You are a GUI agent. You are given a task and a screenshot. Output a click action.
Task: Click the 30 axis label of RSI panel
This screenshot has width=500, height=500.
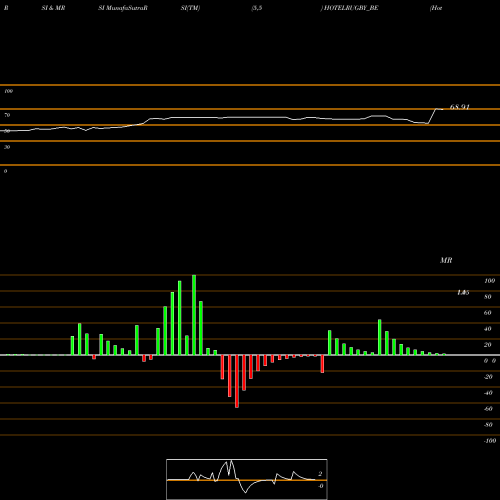pyautogui.click(x=7, y=147)
